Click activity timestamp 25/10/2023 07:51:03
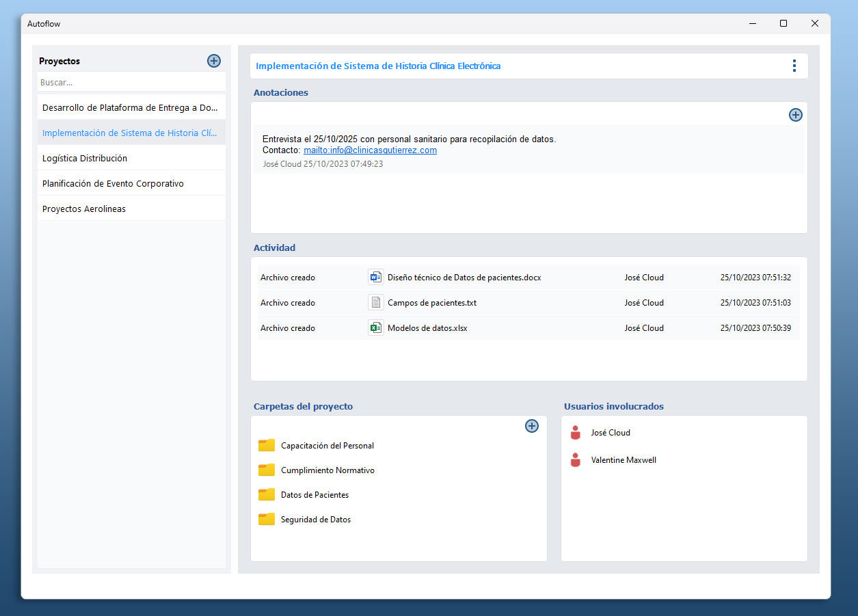The width and height of the screenshot is (858, 616). 755,303
